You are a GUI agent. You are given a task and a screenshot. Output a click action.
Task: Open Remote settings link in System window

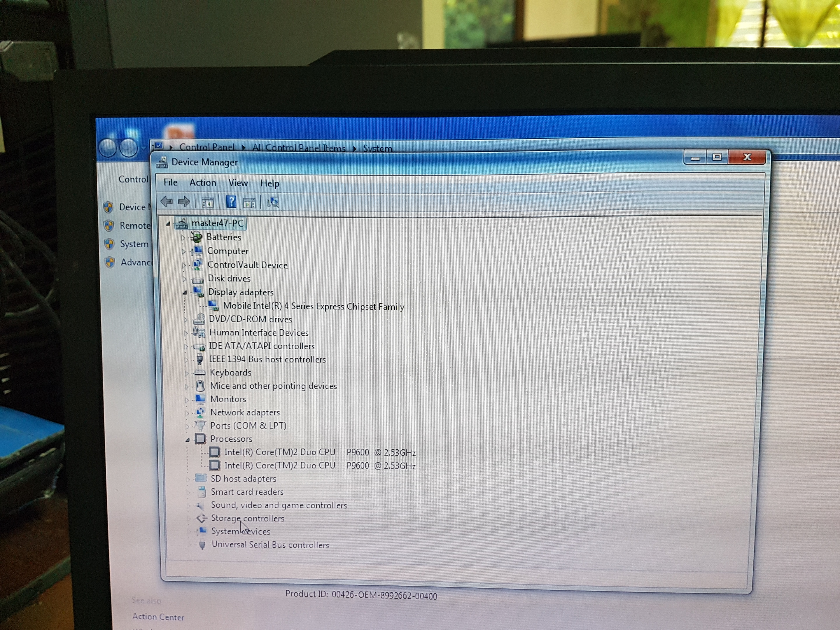(x=135, y=225)
